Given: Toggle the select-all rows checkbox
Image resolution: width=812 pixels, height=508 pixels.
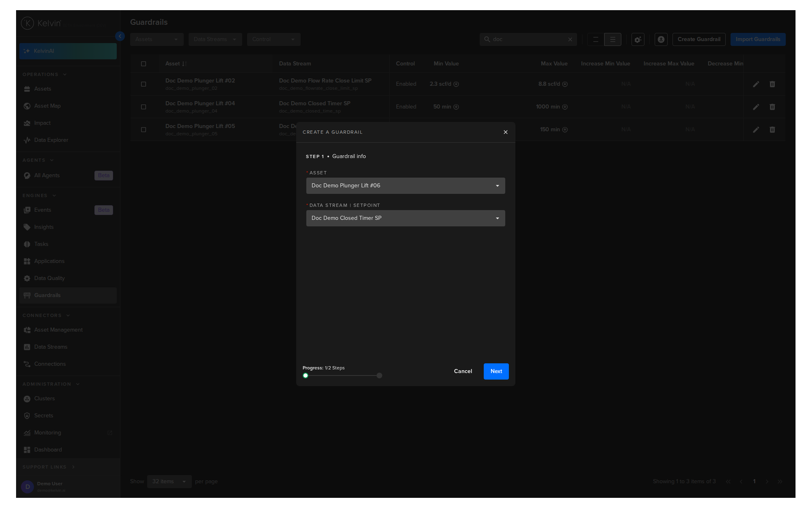Looking at the screenshot, I should (143, 64).
